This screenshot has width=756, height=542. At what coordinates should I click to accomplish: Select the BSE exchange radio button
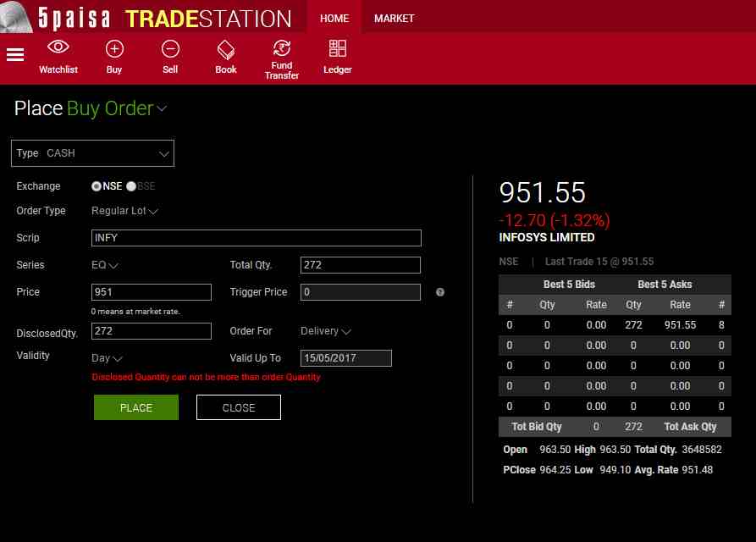131,186
